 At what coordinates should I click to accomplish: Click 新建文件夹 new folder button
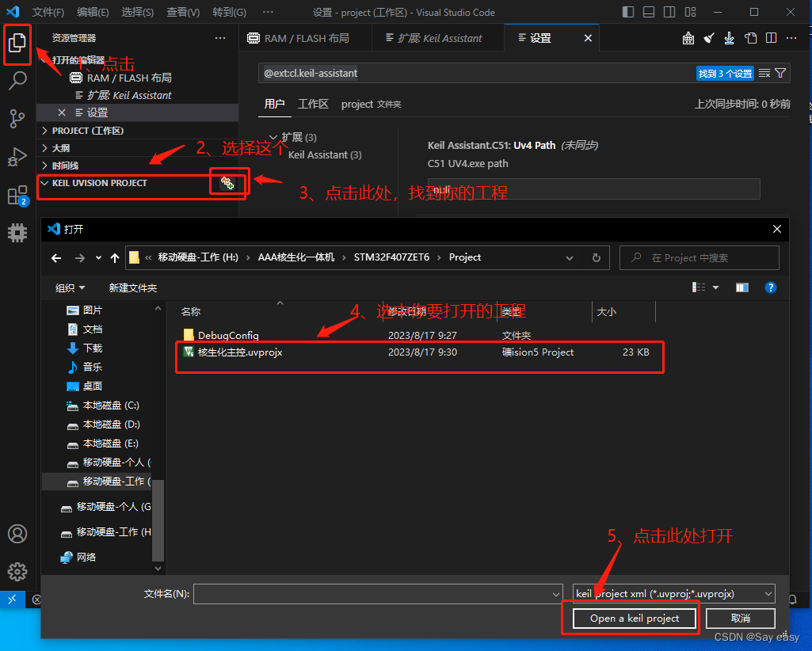(132, 288)
